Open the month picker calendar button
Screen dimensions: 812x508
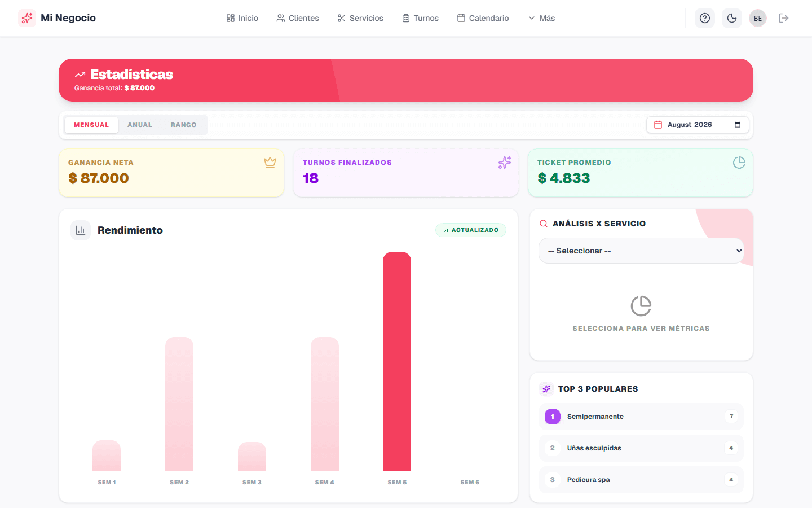[x=738, y=125]
